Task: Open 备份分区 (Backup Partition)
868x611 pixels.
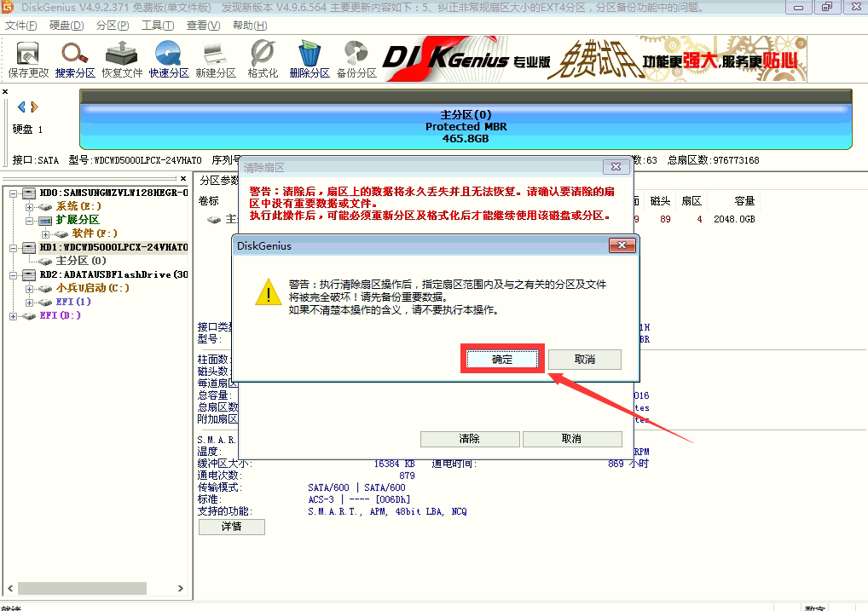Action: coord(356,57)
